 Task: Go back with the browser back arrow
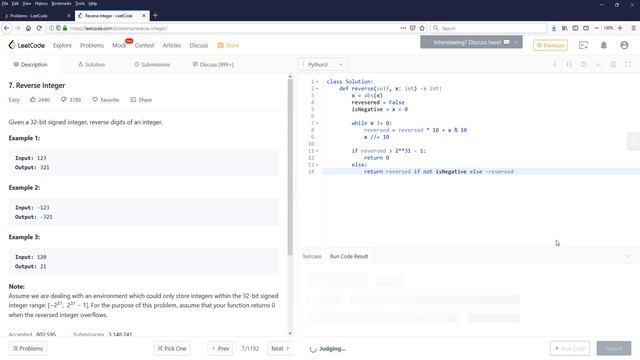[7, 28]
